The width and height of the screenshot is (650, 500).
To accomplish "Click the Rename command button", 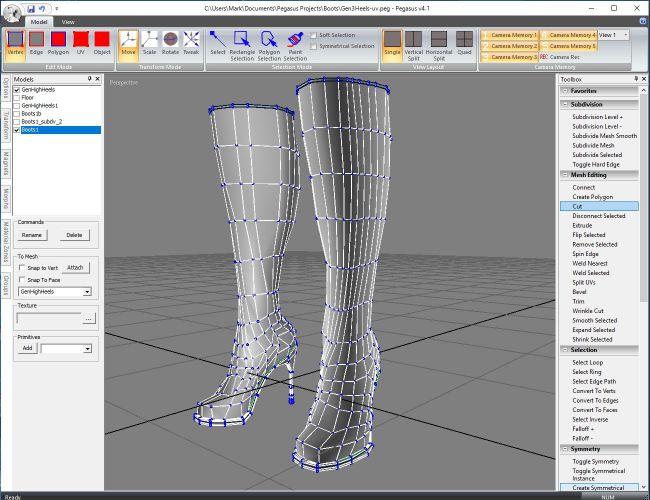I will [32, 235].
